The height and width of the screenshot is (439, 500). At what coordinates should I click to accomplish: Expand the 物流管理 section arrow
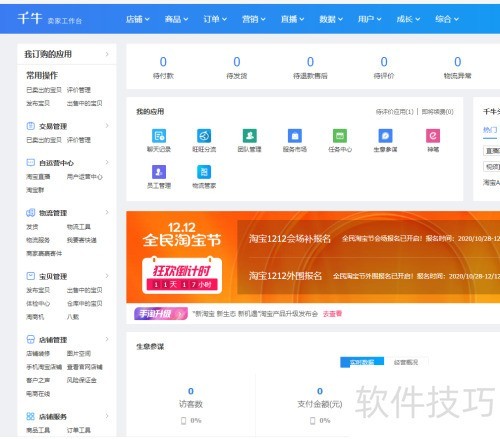107,212
